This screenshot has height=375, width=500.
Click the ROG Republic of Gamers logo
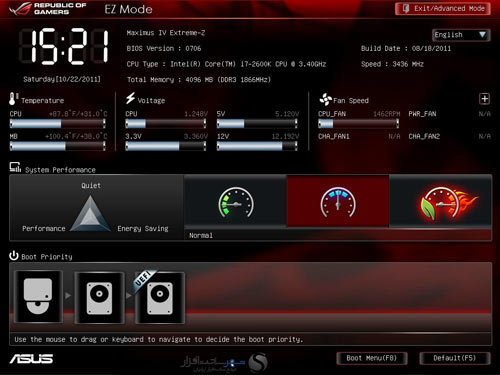click(48, 9)
